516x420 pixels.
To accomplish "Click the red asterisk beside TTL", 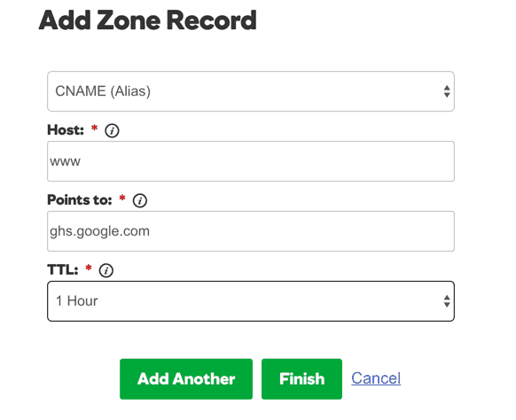I will click(x=88, y=268).
